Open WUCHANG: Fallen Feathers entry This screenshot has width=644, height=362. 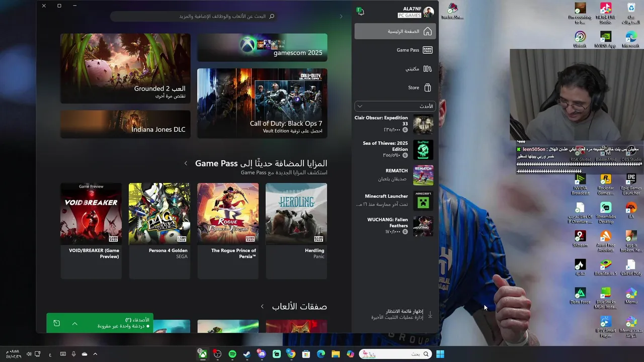click(x=394, y=226)
